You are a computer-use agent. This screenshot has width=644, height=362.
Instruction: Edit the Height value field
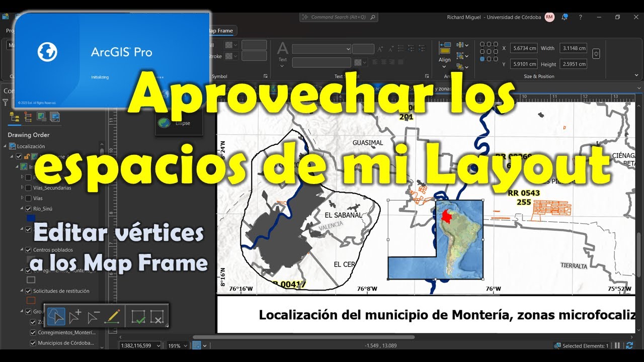(x=573, y=64)
